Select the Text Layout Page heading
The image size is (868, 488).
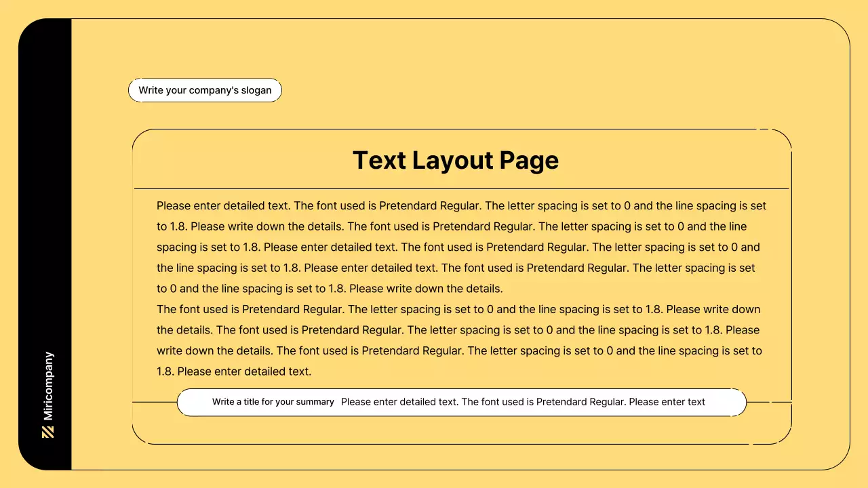click(456, 160)
